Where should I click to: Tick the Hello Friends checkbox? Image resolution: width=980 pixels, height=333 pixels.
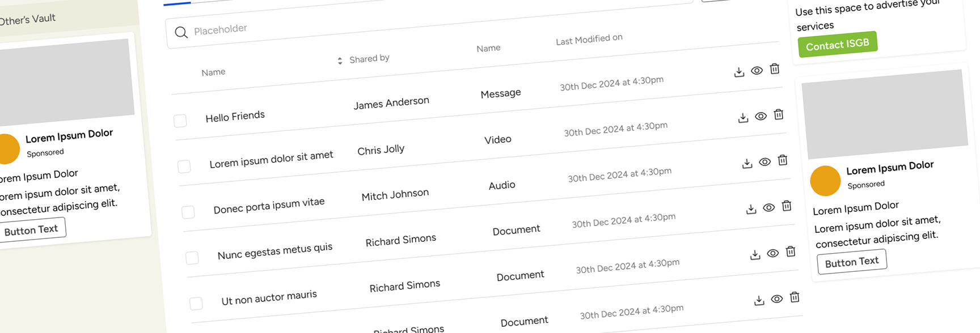(x=180, y=121)
